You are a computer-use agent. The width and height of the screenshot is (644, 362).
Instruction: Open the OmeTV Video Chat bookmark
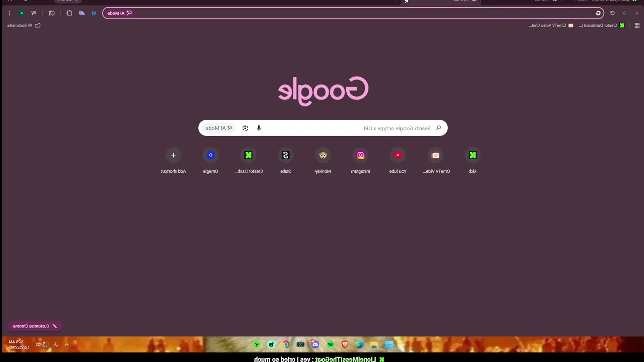[x=551, y=25]
